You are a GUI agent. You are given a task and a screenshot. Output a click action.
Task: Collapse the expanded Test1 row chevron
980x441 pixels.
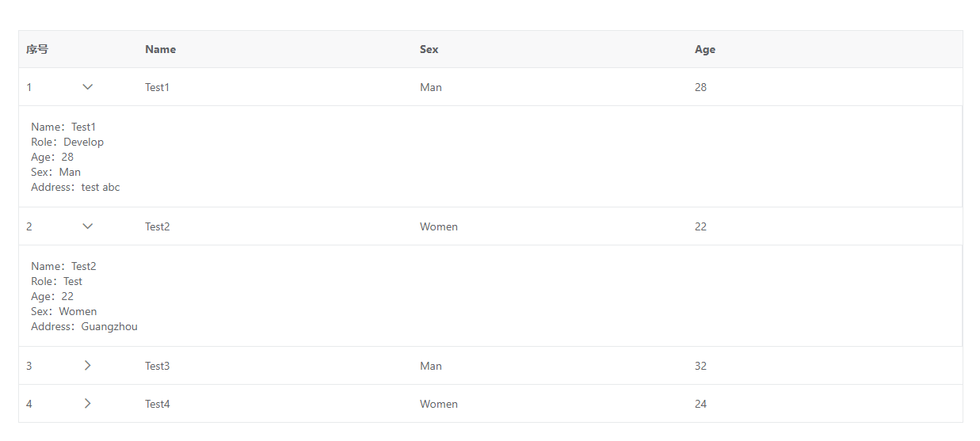88,87
